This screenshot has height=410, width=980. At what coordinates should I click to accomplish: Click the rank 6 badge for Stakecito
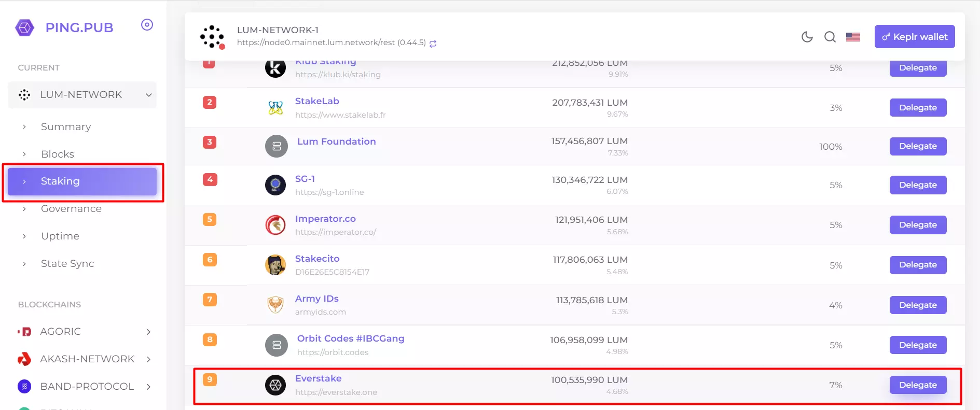point(210,260)
